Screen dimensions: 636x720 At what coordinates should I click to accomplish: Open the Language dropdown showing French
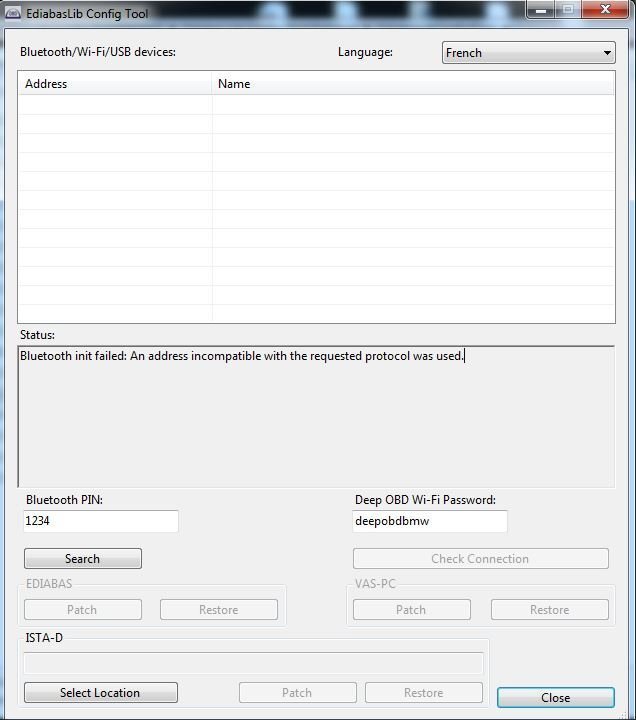click(528, 53)
